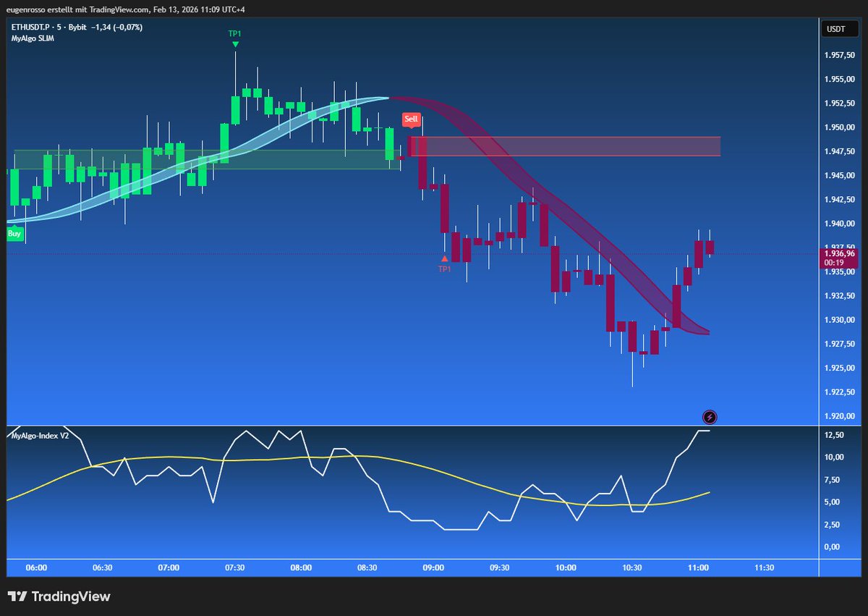
Task: Click the TradingView logo
Action: point(59,597)
